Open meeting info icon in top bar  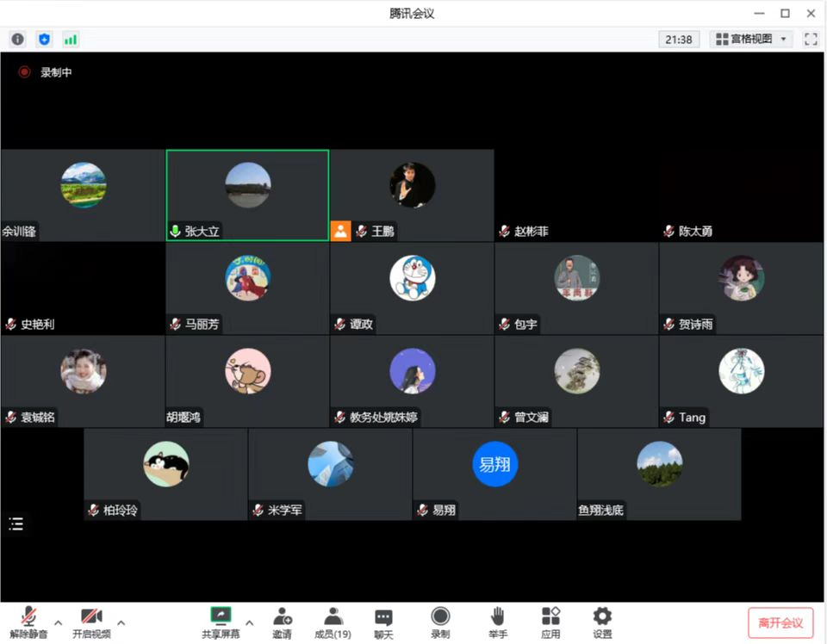coord(17,40)
